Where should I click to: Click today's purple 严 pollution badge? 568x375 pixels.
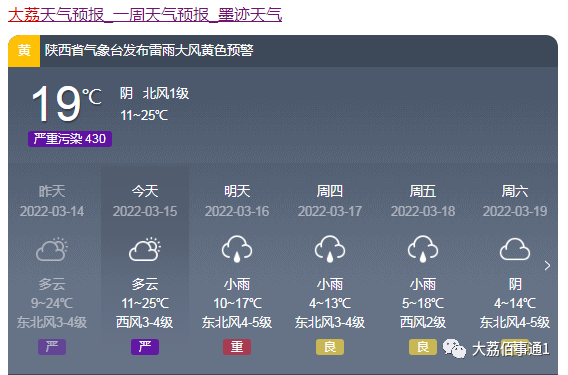click(145, 347)
